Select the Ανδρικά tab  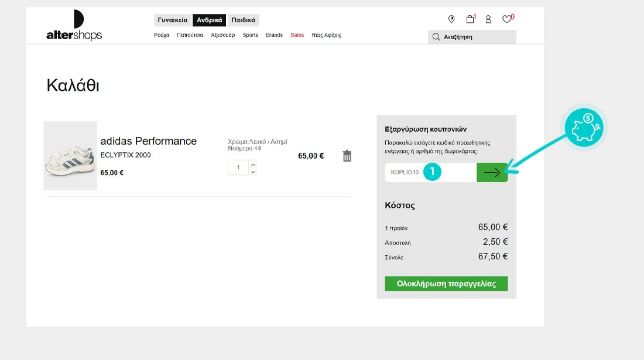pos(209,20)
